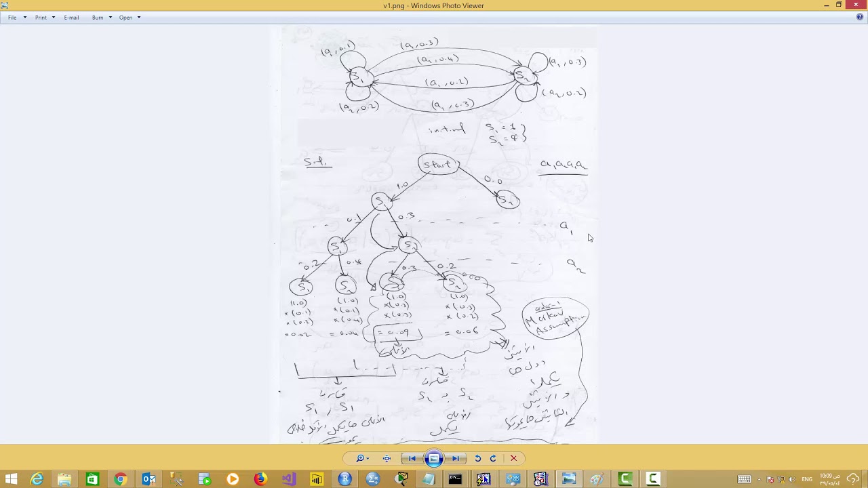The width and height of the screenshot is (868, 488).
Task: Expand the Open dropdown arrow
Action: [138, 18]
